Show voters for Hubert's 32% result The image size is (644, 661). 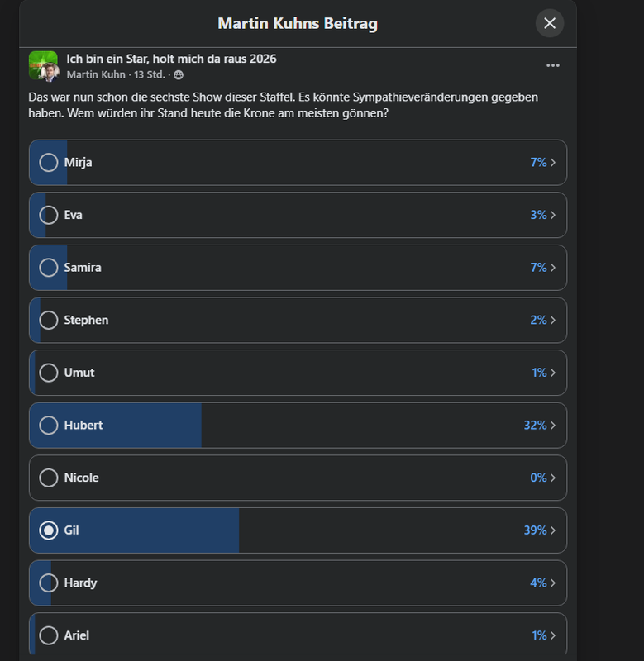tap(540, 426)
